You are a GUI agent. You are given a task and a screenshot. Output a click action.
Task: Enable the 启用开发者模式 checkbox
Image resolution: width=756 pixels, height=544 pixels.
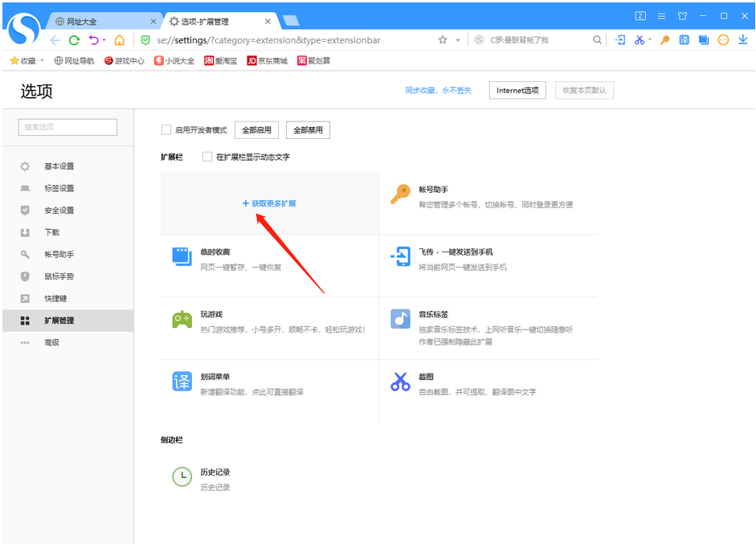tap(166, 130)
